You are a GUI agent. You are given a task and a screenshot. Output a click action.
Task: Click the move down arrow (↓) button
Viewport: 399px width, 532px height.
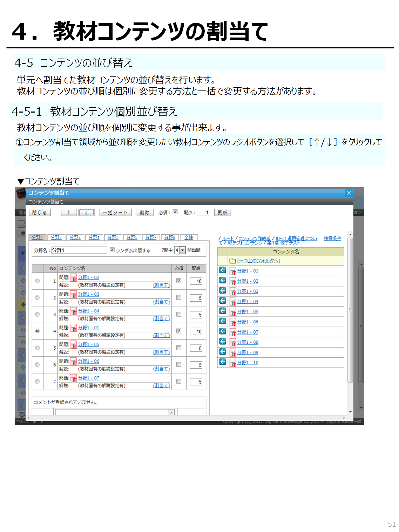click(x=86, y=213)
